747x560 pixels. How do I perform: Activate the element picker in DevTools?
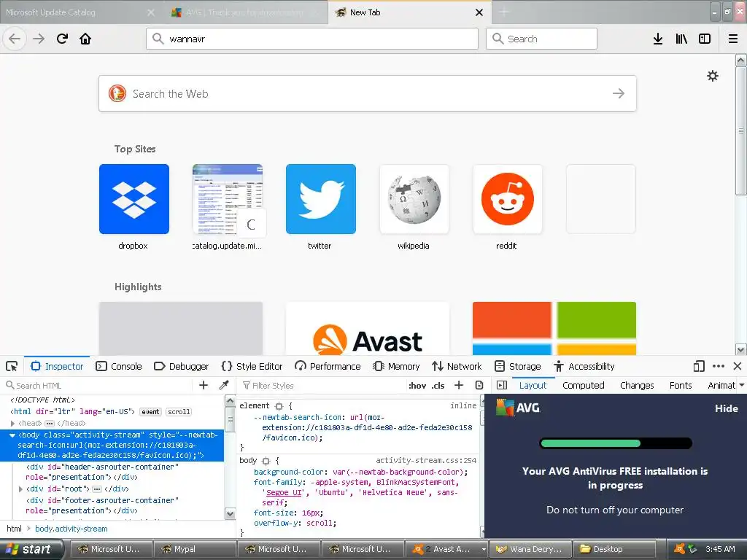12,366
